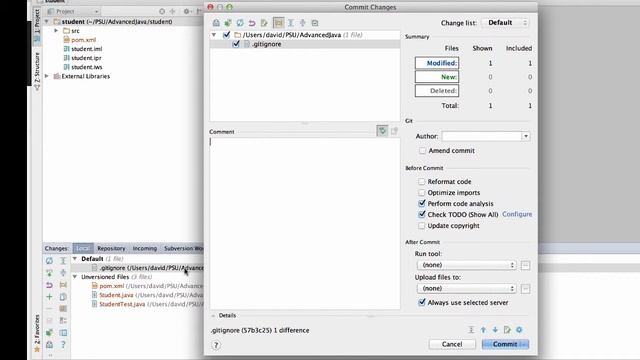Click the purple Revert arrow in commit dialog toolbar
Viewport: 640px width, 360px height.
252,23
